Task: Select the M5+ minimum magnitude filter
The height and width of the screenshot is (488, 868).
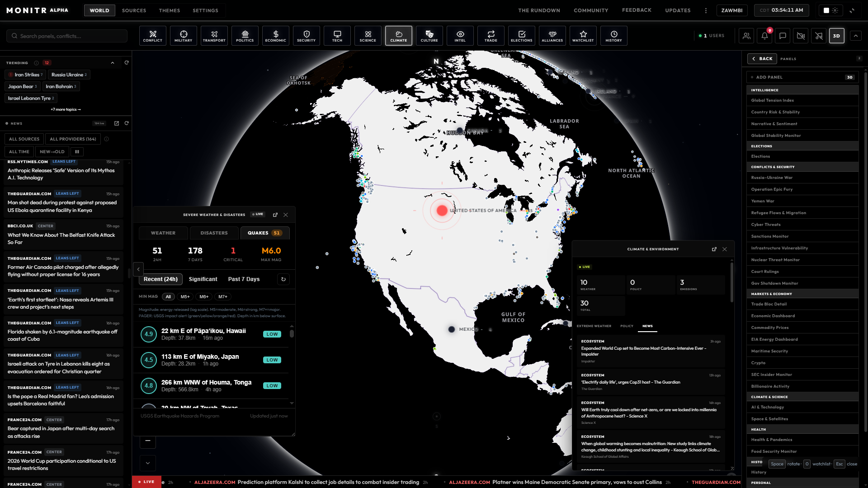Action: point(185,297)
